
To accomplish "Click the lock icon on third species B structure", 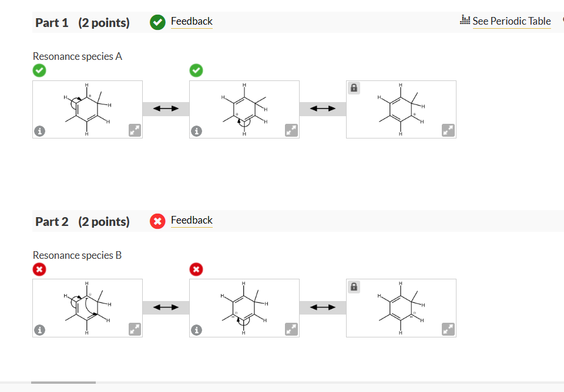I will (x=354, y=287).
